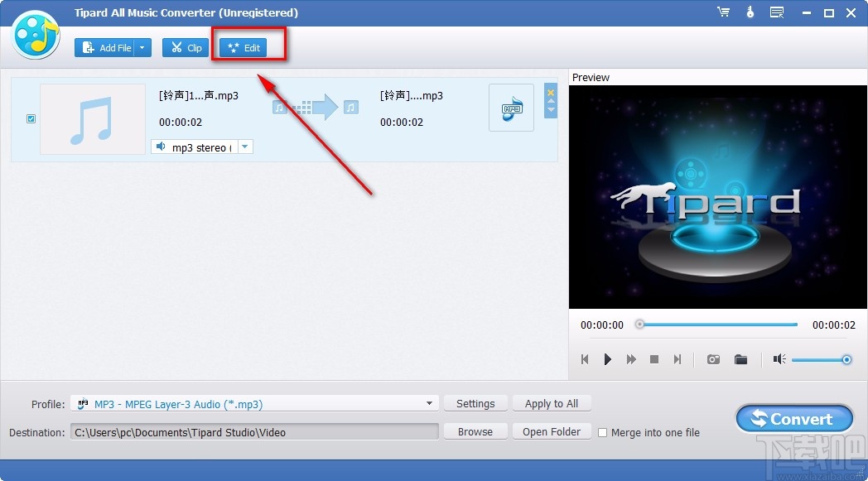Start conversion with Convert button
This screenshot has height=481, width=868.
tap(794, 419)
